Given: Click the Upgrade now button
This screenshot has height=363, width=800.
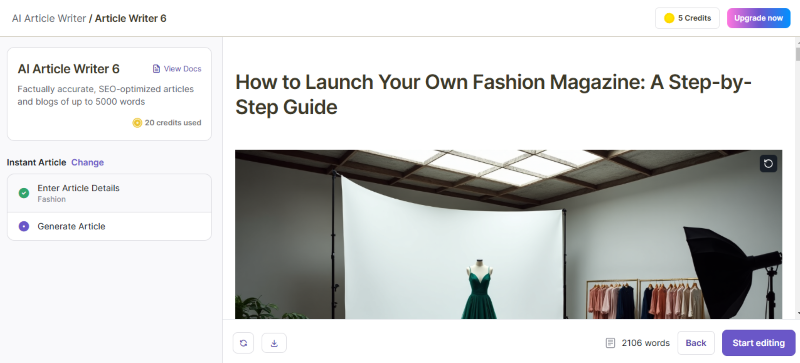Looking at the screenshot, I should coord(758,18).
